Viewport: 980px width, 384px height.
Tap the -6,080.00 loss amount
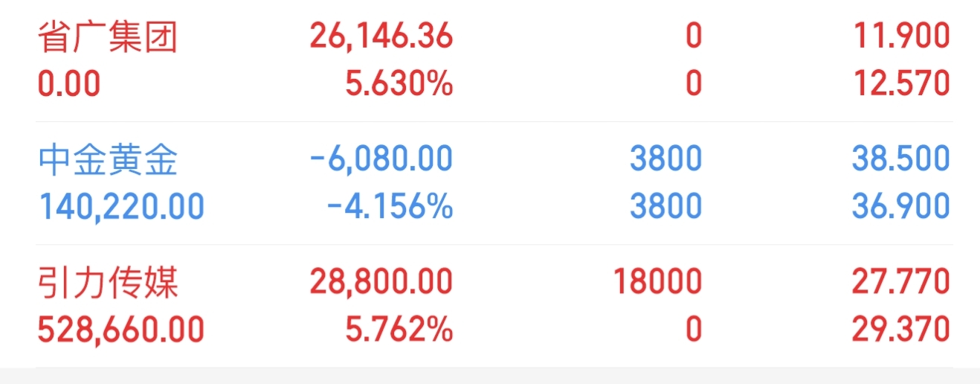coord(381,159)
